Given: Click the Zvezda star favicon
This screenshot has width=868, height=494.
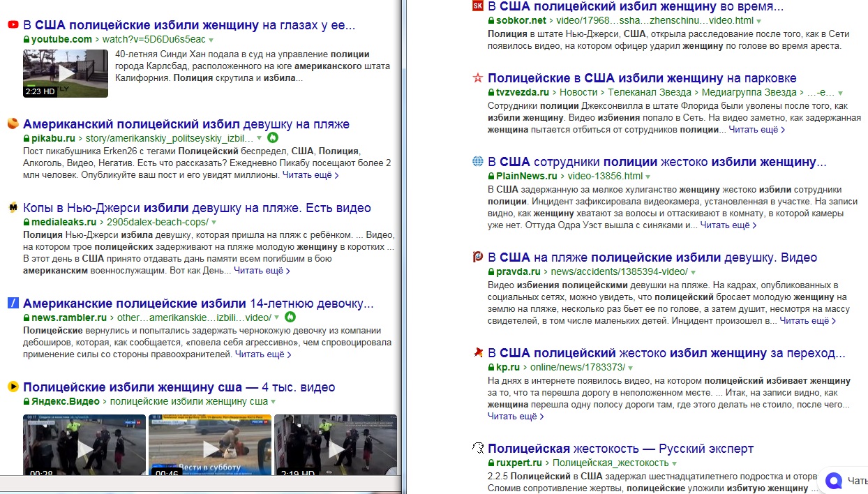Looking at the screenshot, I should coord(478,77).
